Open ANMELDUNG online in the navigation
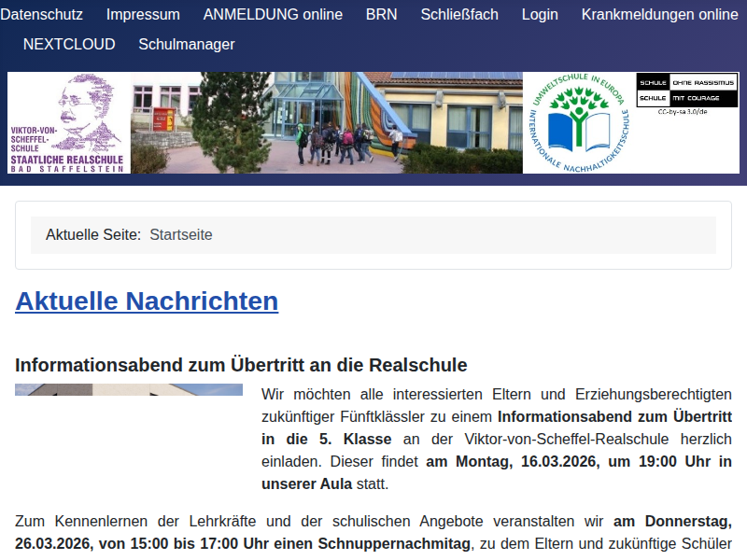 (x=273, y=15)
